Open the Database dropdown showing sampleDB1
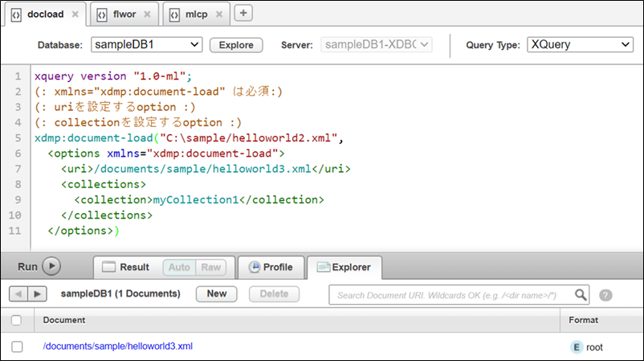The width and height of the screenshot is (644, 361). (147, 44)
